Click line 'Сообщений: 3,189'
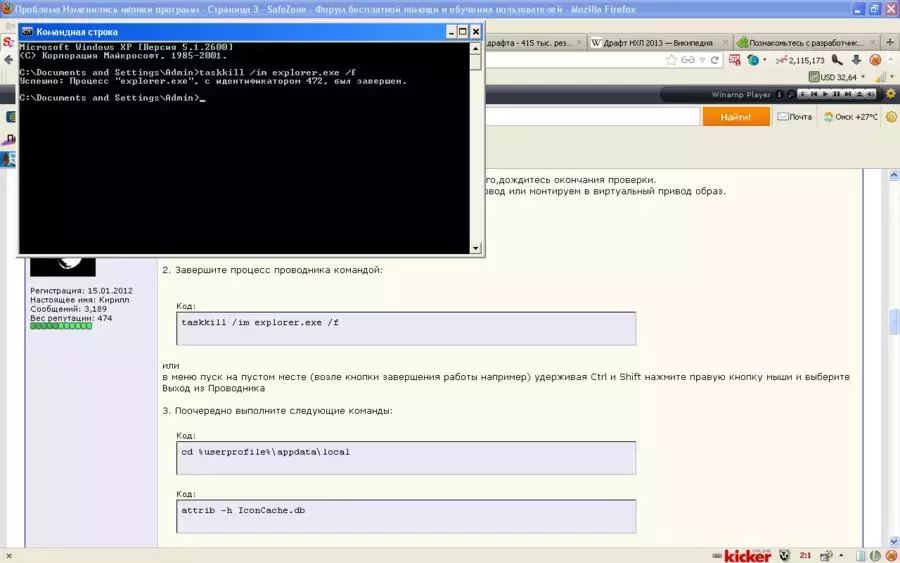 click(x=68, y=309)
